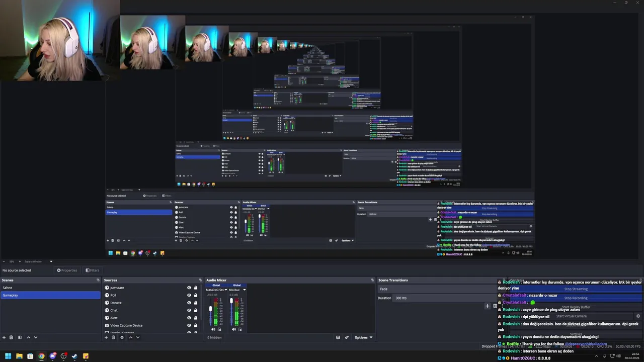Open Mic/Aux channel dropdown arrow
644x362 pixels.
click(x=245, y=290)
